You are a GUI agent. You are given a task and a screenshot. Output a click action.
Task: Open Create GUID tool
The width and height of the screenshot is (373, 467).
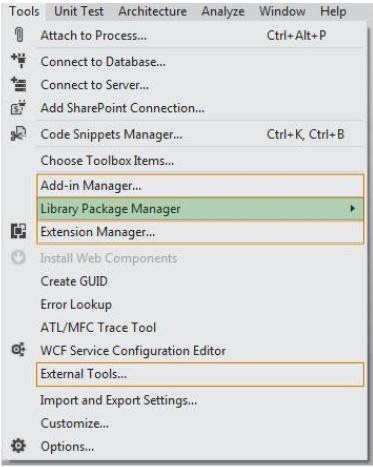coord(74,281)
